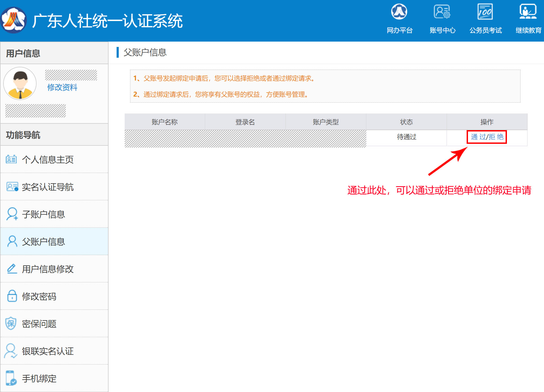
Task: Click 拒绝 to reject binding request
Action: (496, 137)
